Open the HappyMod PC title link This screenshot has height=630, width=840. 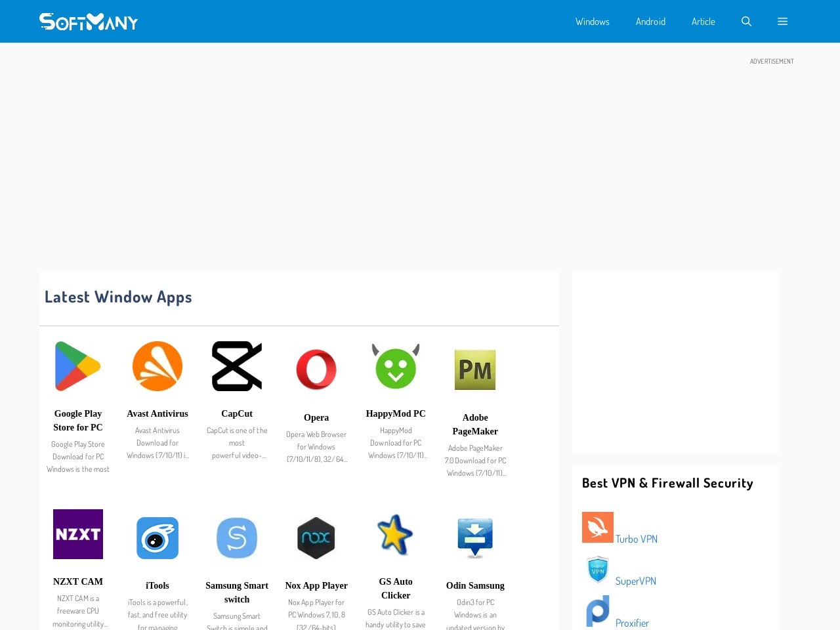396,413
